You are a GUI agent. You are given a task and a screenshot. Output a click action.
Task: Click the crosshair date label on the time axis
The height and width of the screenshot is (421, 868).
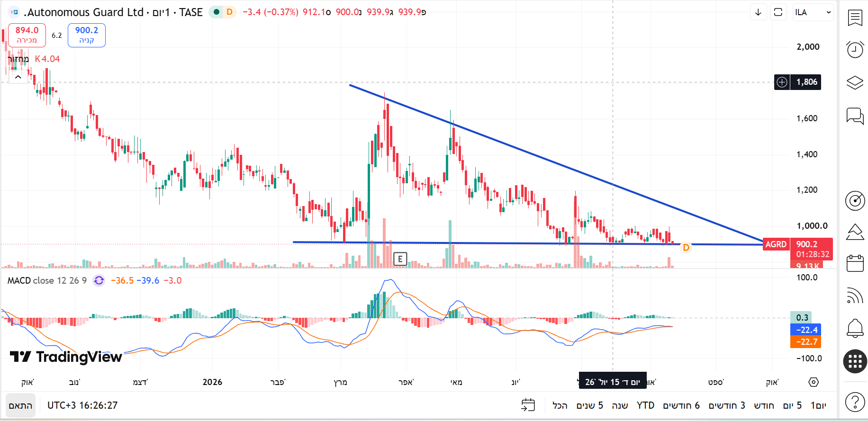pos(613,381)
